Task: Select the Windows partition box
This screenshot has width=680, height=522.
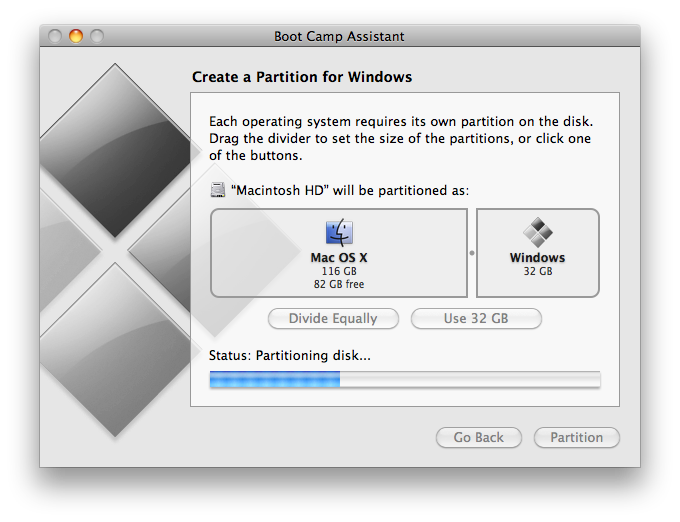Action: 538,253
